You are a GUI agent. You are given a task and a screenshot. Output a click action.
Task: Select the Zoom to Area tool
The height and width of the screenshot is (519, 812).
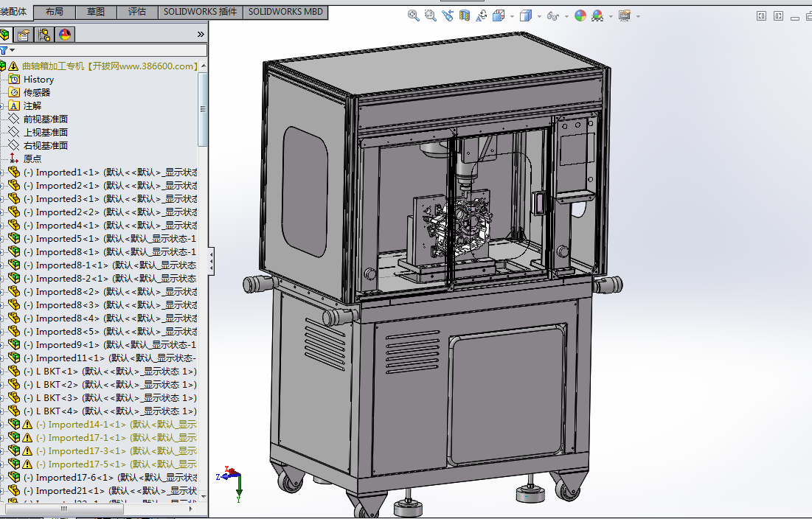(x=430, y=15)
